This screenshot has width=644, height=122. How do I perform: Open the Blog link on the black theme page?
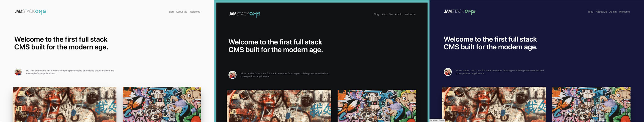click(x=376, y=14)
